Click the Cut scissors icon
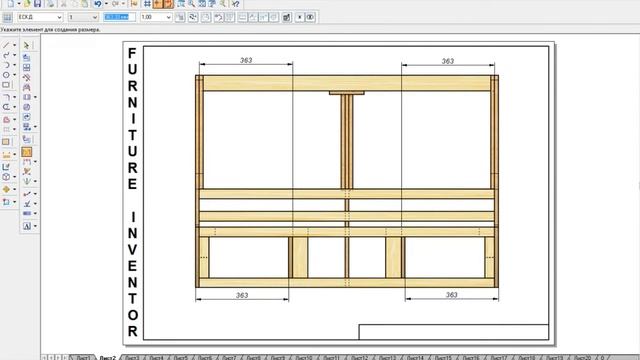The width and height of the screenshot is (640, 360). 64,4
